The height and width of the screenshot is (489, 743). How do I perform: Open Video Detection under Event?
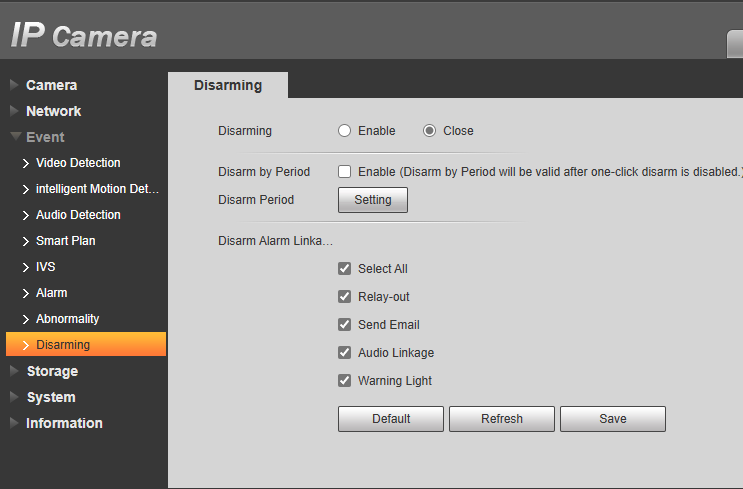(x=78, y=163)
